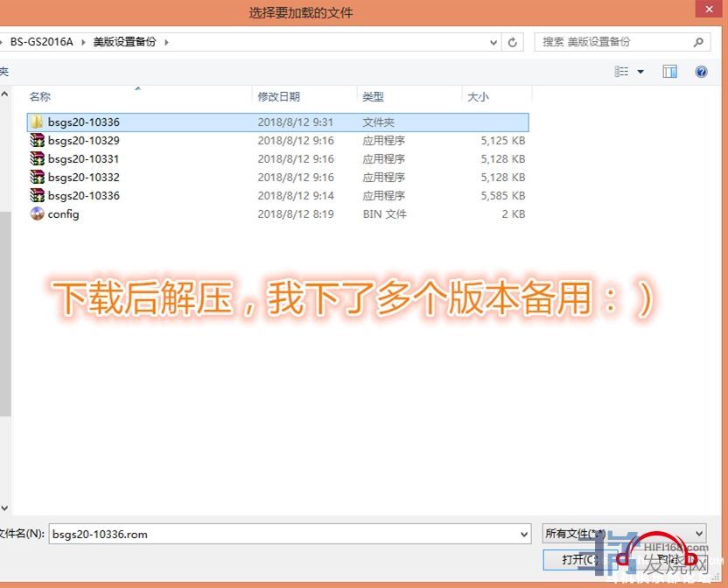Select the config BIN file icon
Screen dimensions: 728x588
[x=37, y=214]
